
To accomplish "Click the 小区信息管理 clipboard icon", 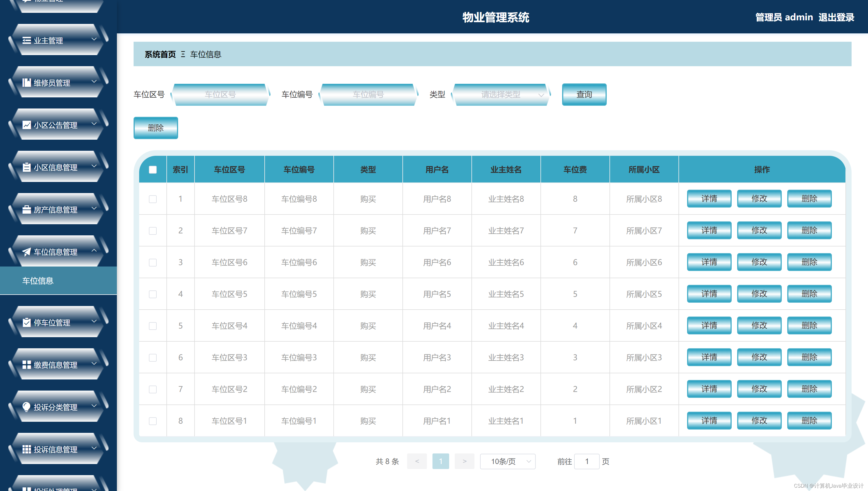I will point(26,167).
